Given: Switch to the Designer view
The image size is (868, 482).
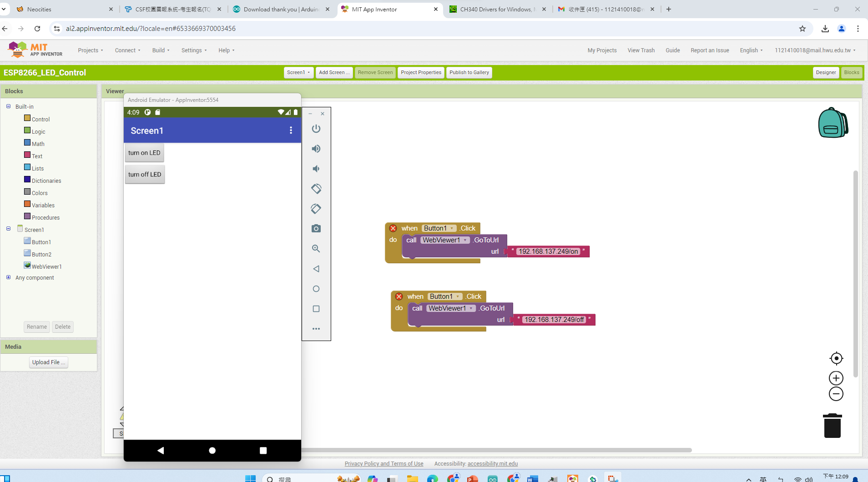Looking at the screenshot, I should [825, 73].
